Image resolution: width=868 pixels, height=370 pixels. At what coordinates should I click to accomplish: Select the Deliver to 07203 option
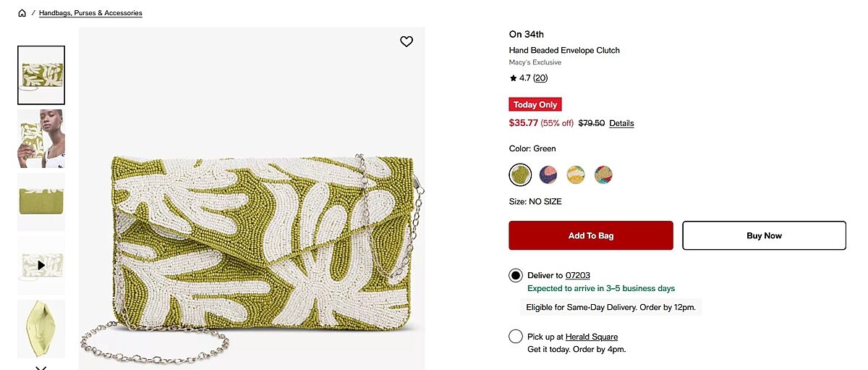pos(516,275)
